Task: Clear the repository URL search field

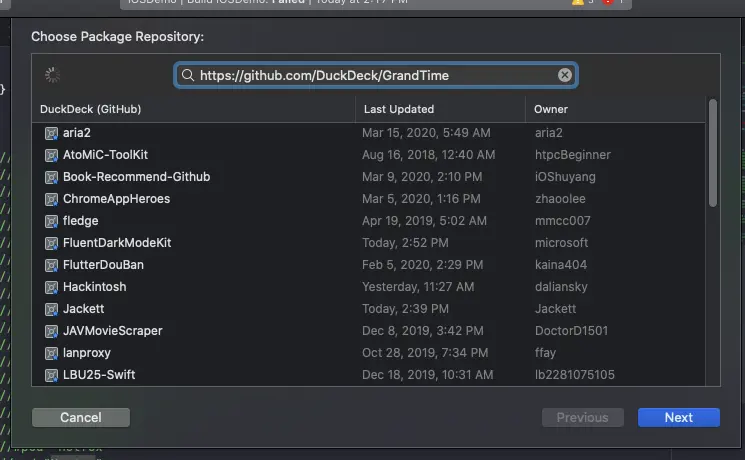Action: tap(564, 75)
